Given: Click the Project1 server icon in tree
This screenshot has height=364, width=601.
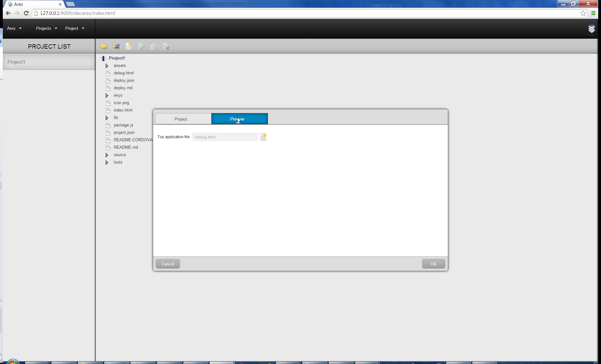Looking at the screenshot, I should [103, 58].
